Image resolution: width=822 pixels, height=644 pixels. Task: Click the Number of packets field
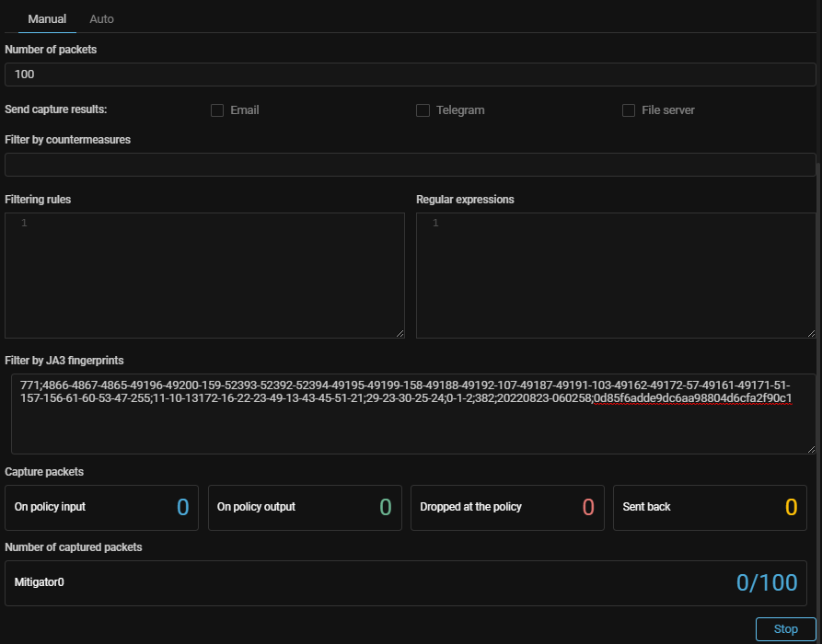click(x=410, y=75)
